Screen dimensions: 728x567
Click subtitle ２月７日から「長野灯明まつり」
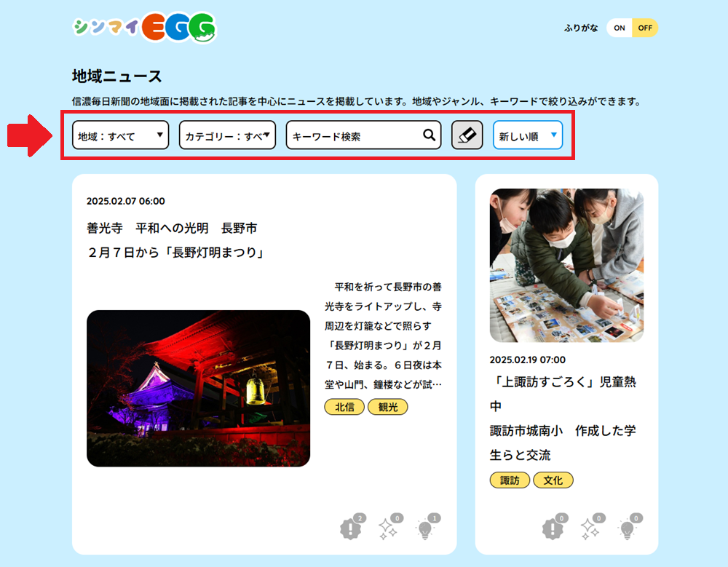175,253
